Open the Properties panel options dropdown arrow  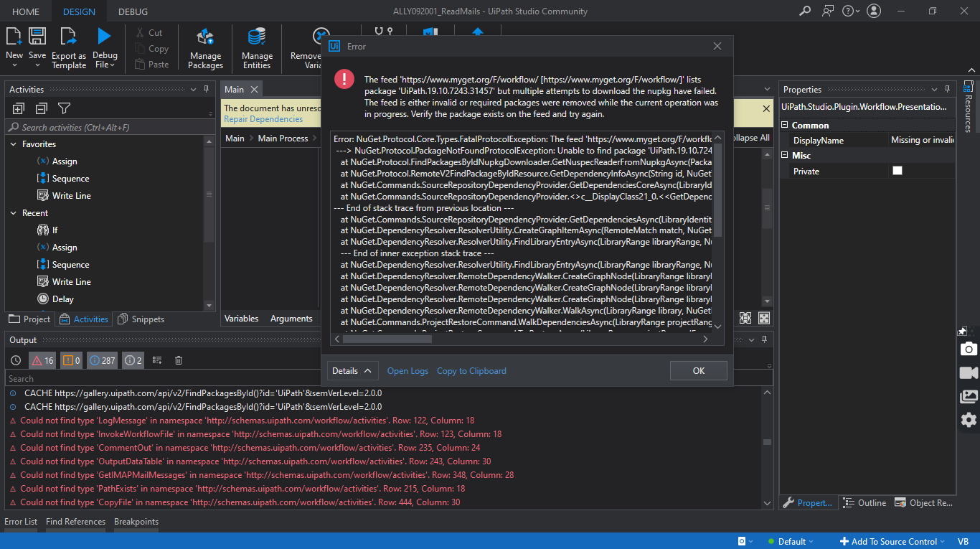933,90
